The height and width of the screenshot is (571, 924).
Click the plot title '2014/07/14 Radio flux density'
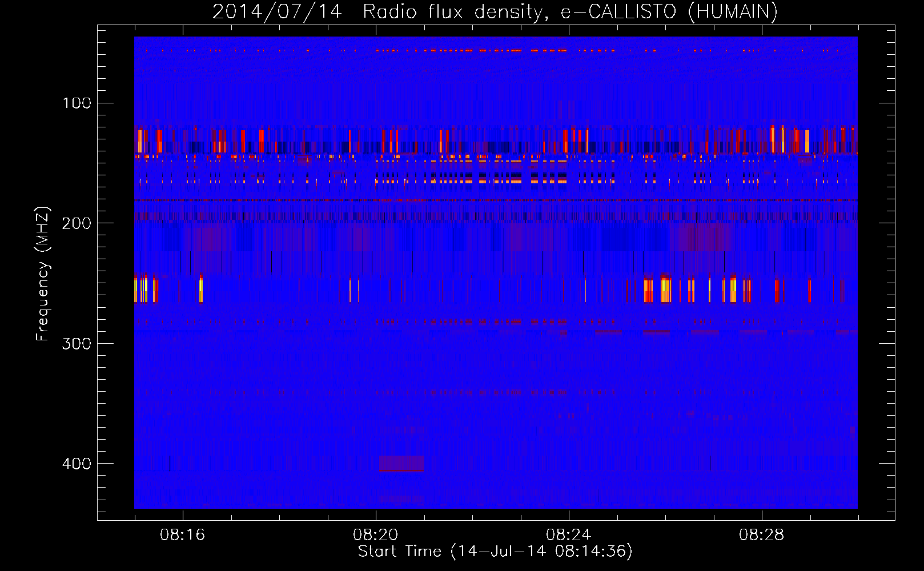pyautogui.click(x=377, y=11)
